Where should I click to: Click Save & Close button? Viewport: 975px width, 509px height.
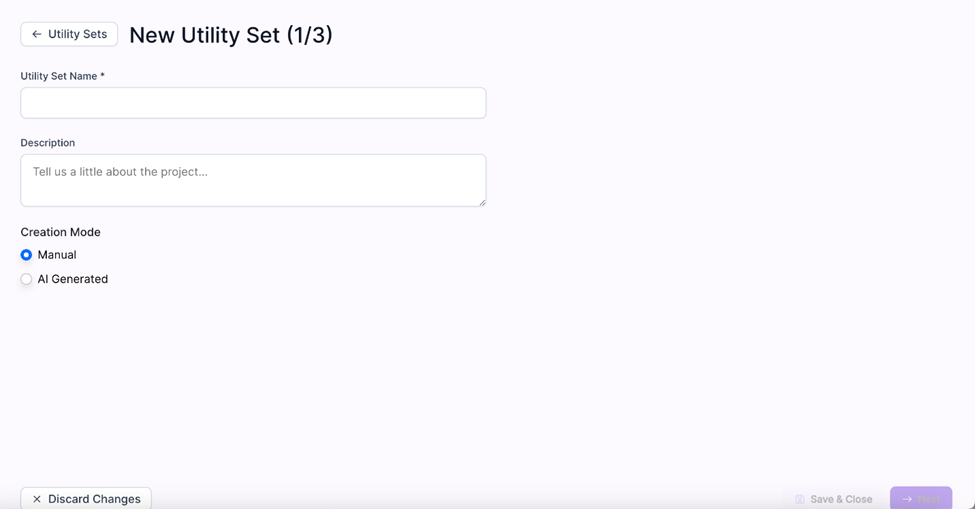click(x=834, y=499)
